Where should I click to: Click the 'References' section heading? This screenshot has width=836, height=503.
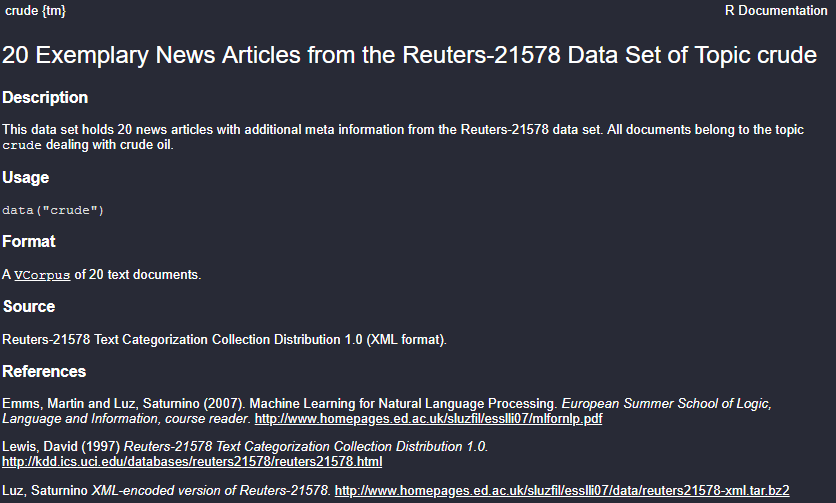44,372
